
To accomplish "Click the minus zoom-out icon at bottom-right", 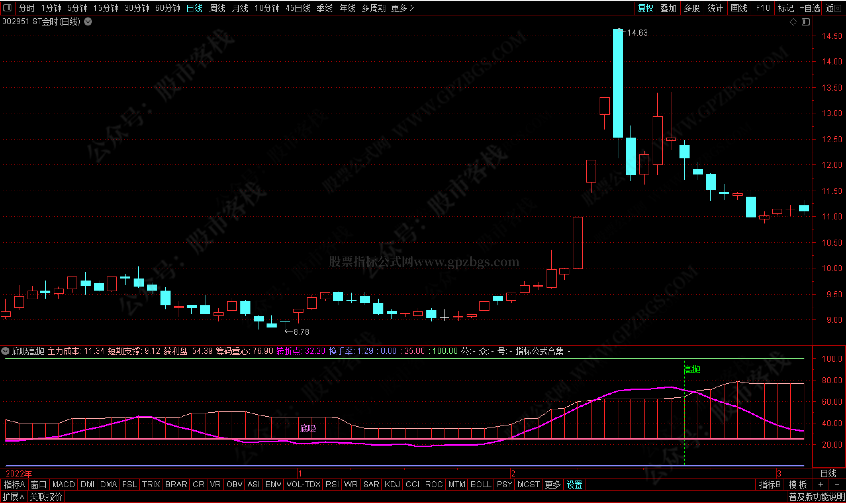I will pyautogui.click(x=837, y=484).
